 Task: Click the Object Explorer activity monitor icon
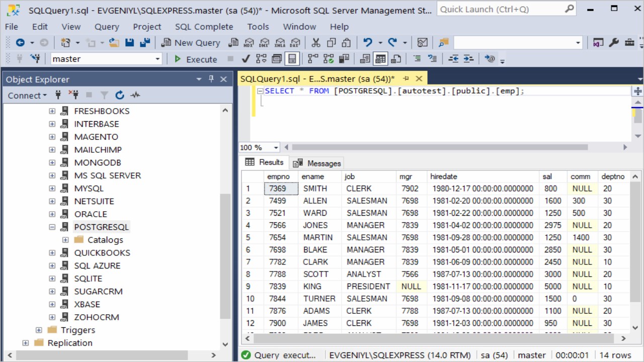tap(135, 95)
